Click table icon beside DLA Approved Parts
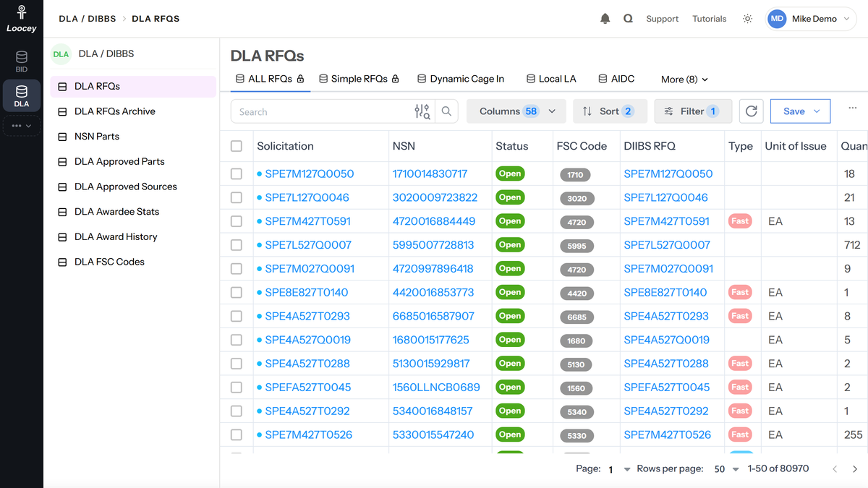 (62, 162)
